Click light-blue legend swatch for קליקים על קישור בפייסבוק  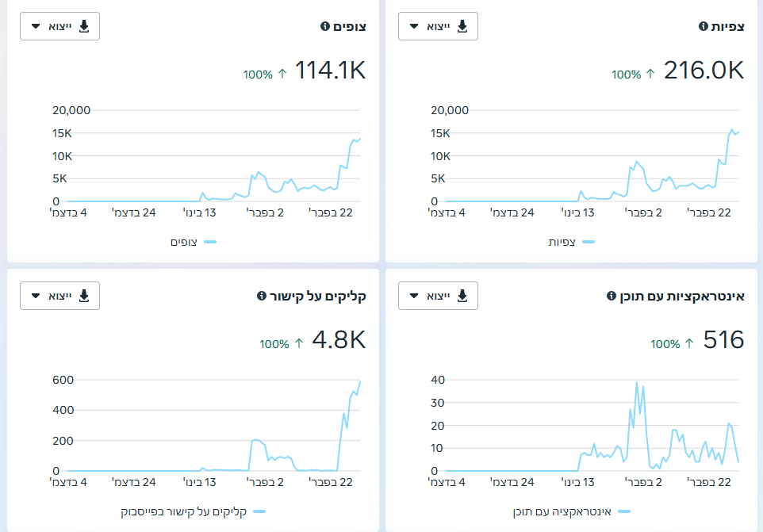[x=260, y=511]
